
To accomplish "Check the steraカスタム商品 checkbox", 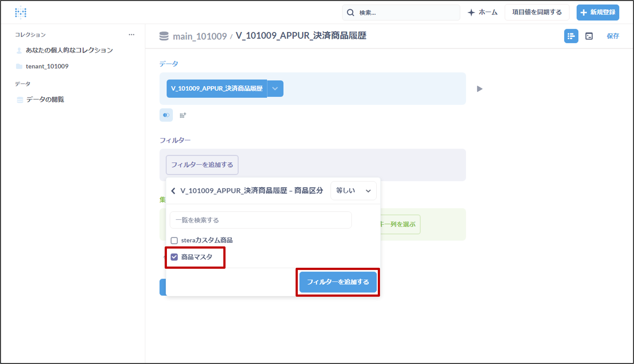I will 174,241.
